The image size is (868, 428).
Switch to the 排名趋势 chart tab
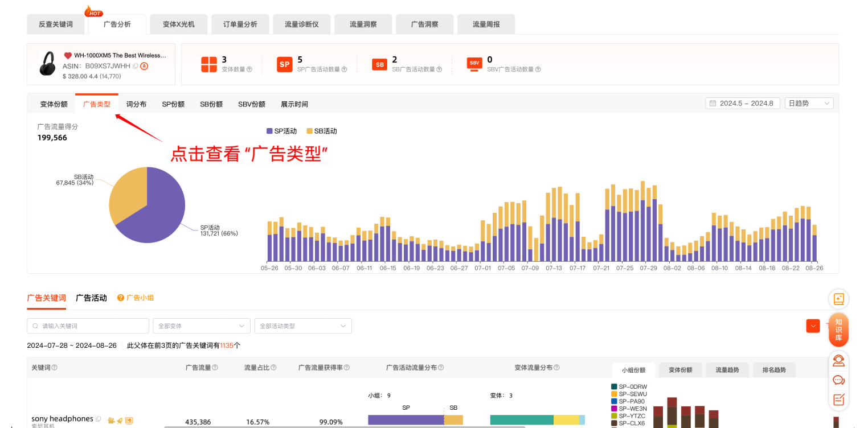pyautogui.click(x=774, y=370)
